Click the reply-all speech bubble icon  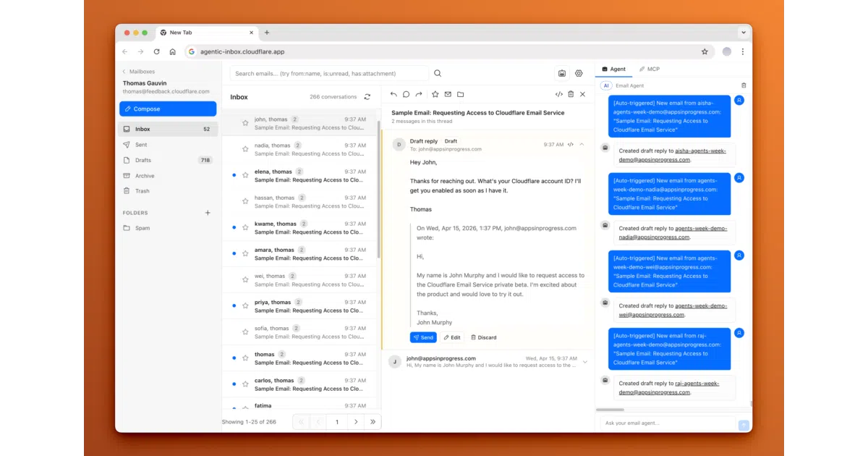click(x=407, y=94)
